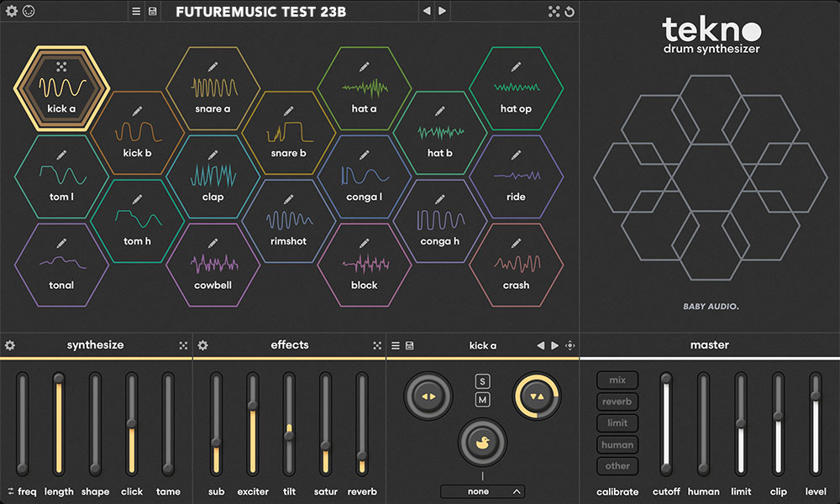Click the yellow-ringed volume knob
This screenshot has width=840, height=504.
pos(537,396)
